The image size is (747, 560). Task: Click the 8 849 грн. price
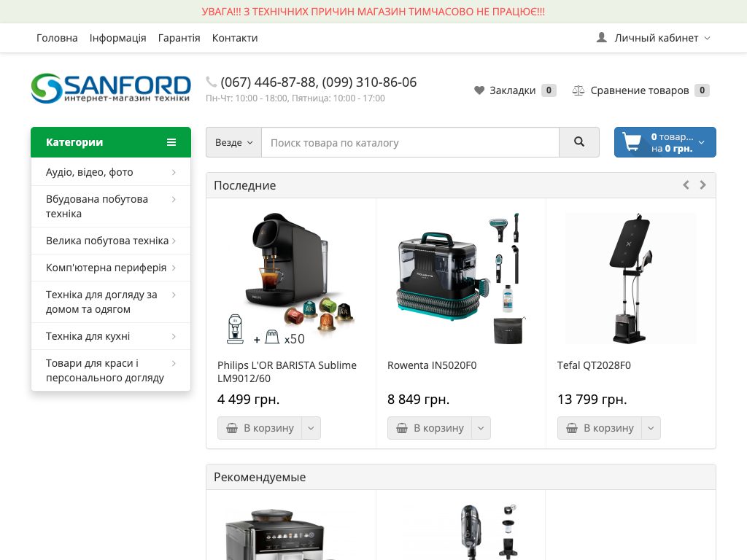[x=418, y=399]
